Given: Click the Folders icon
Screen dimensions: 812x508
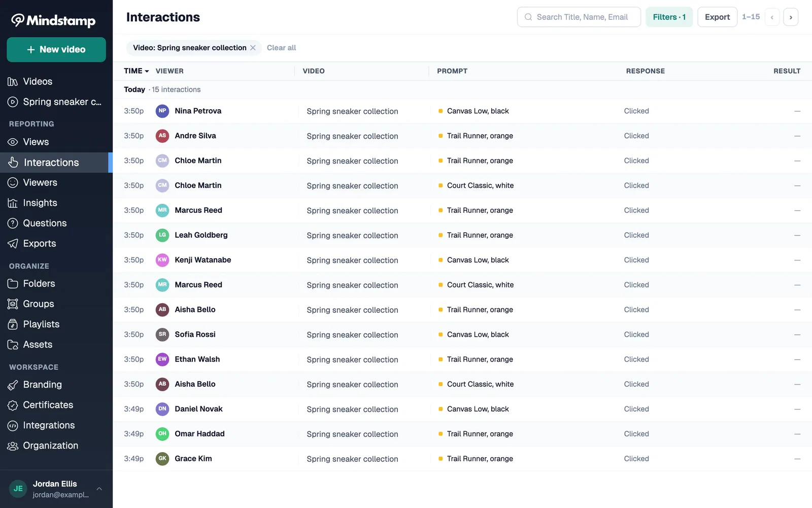Looking at the screenshot, I should tap(13, 284).
